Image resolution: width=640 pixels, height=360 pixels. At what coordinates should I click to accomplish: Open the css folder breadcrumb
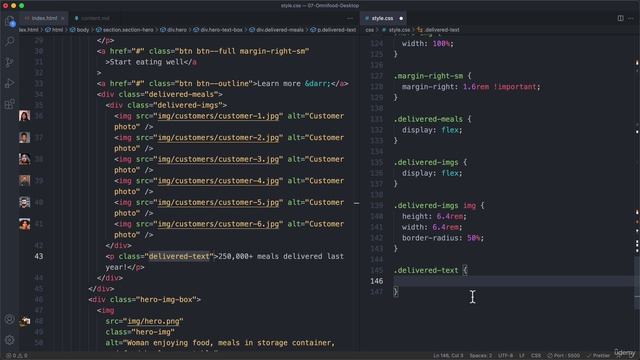369,30
